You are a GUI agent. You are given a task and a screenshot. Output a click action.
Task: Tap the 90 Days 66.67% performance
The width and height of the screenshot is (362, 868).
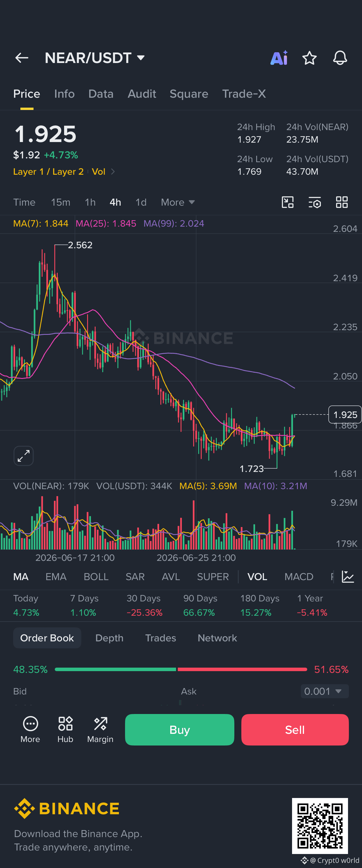pyautogui.click(x=200, y=605)
